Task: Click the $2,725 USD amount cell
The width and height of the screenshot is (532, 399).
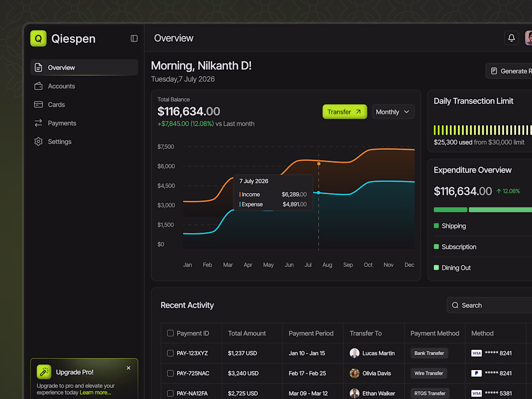Action: point(243,393)
